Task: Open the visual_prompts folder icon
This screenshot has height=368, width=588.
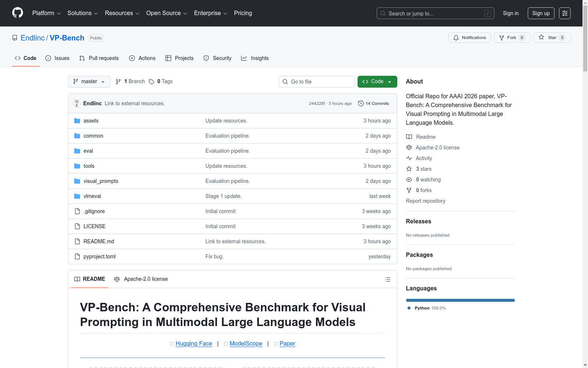Action: click(x=77, y=181)
